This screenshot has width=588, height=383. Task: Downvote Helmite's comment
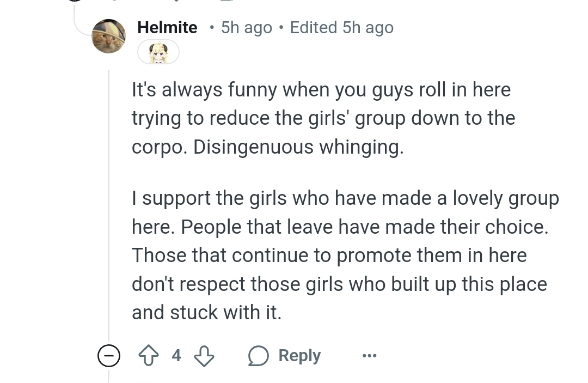pyautogui.click(x=204, y=355)
